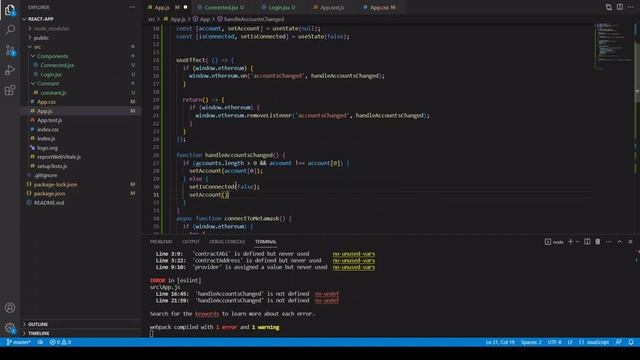Expand the TIMELINE section
Screen dimensions: 640x360
tap(38, 333)
